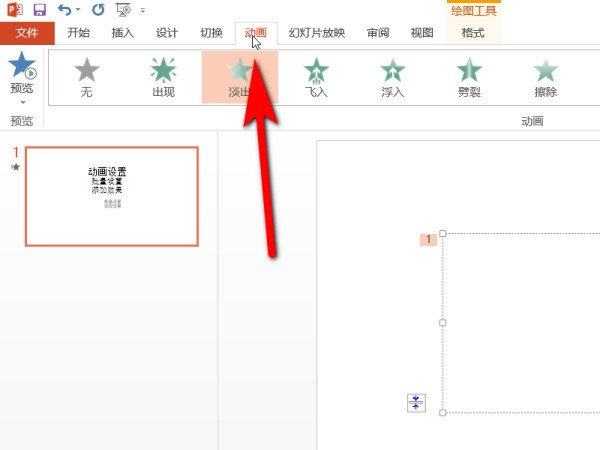Viewport: 600px width, 450px height.
Task: Apply the 飞入 fly-in animation effect
Action: pyautogui.click(x=316, y=78)
